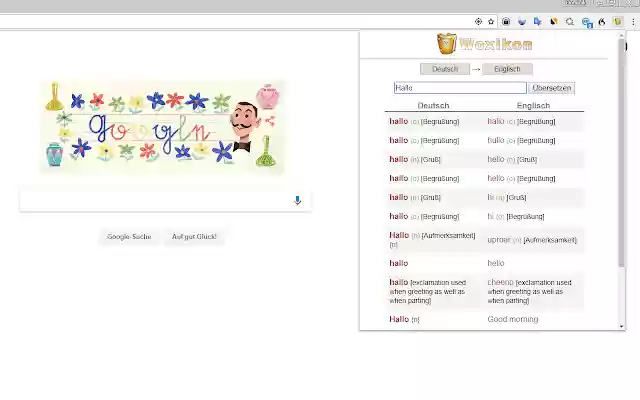Image resolution: width=640 pixels, height=400 pixels.
Task: Open the blue Google Translate extension icon
Action: pyautogui.click(x=538, y=22)
